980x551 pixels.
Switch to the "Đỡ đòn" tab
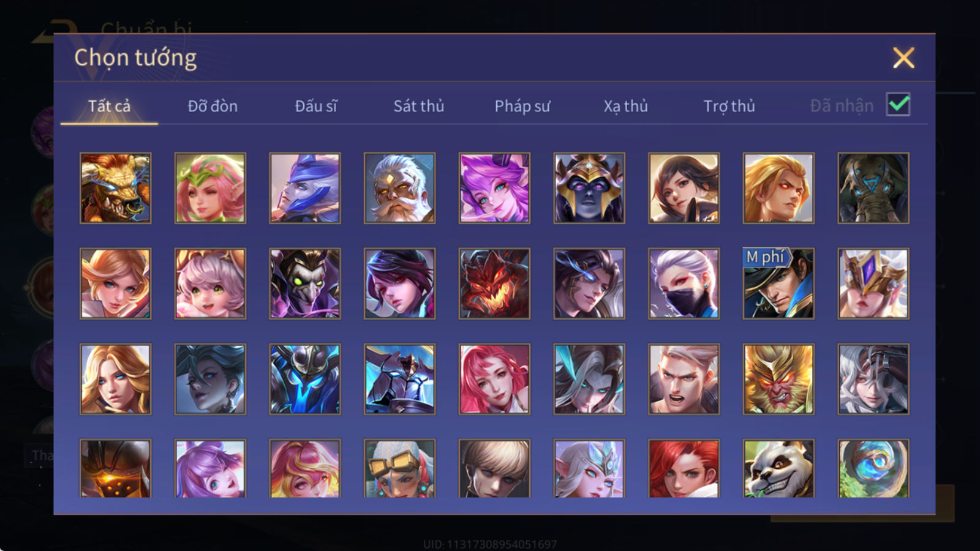tap(213, 106)
